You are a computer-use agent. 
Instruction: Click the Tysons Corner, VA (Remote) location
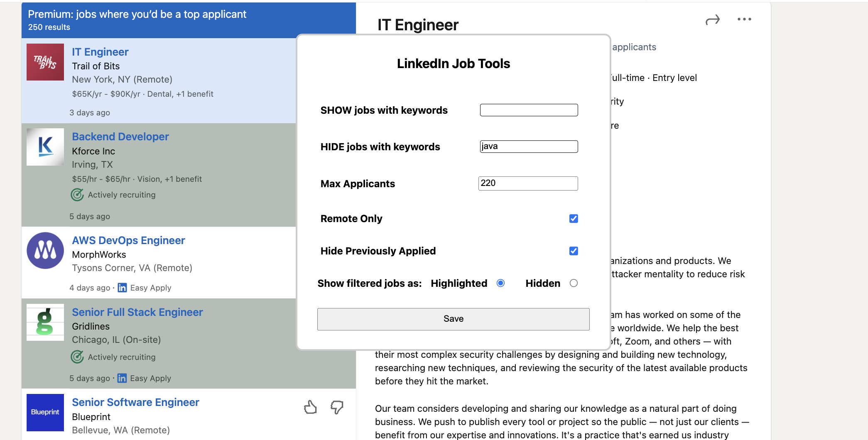tap(132, 268)
